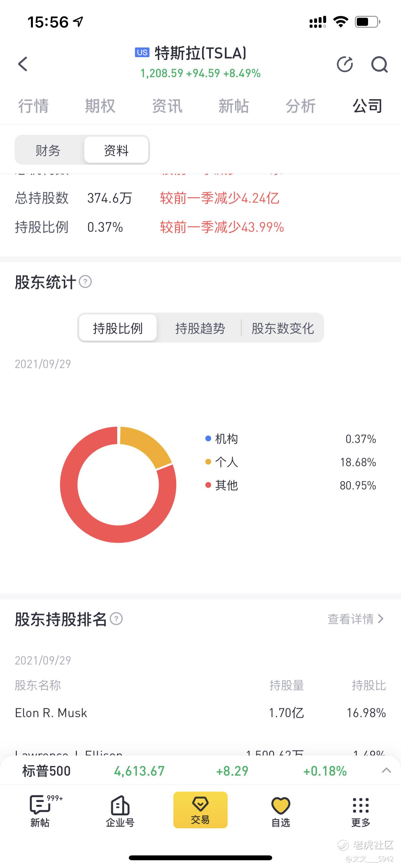Open 查看详情 shareholder ranking details
401x868 pixels.
coord(356,619)
